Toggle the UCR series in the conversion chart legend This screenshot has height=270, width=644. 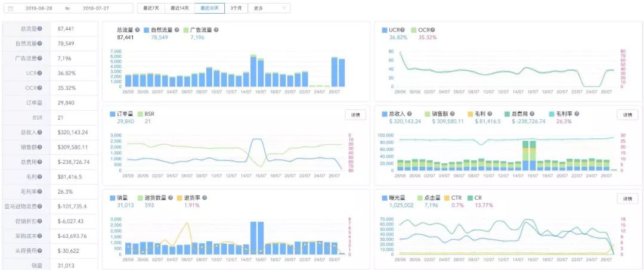390,30
